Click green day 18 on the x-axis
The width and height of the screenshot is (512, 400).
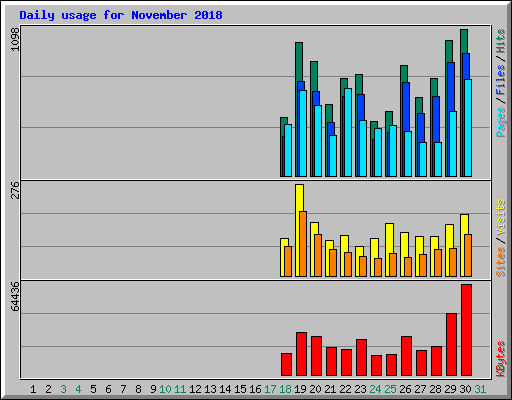(x=285, y=389)
